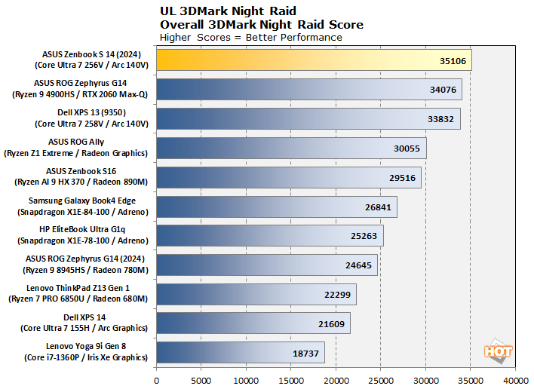534x392 pixels.
Task: Select the ASUS ROG Zephyrus G14 (2024) label
Action: click(85, 259)
